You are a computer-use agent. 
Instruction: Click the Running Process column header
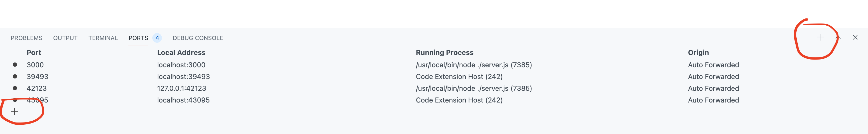tap(444, 53)
